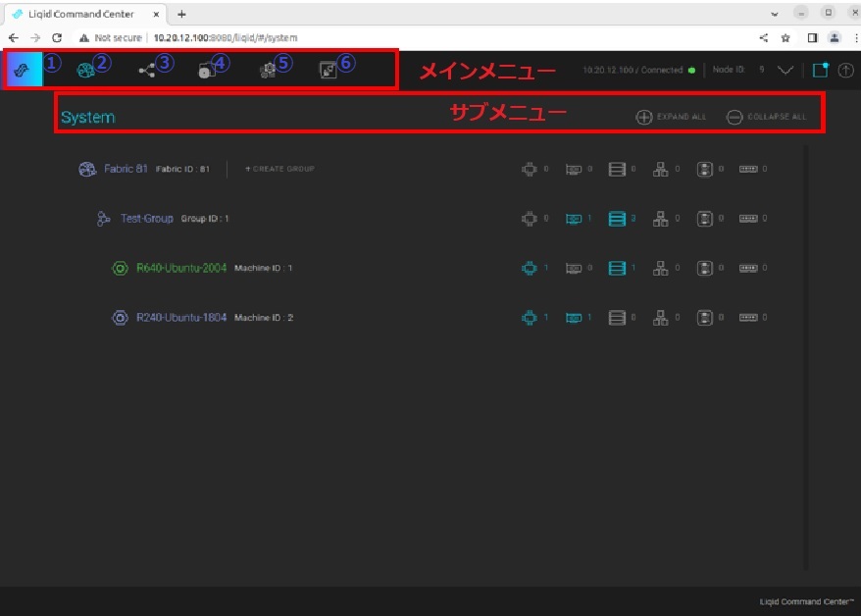Click the Expand All plus icon
The image size is (861, 616).
[x=643, y=117]
